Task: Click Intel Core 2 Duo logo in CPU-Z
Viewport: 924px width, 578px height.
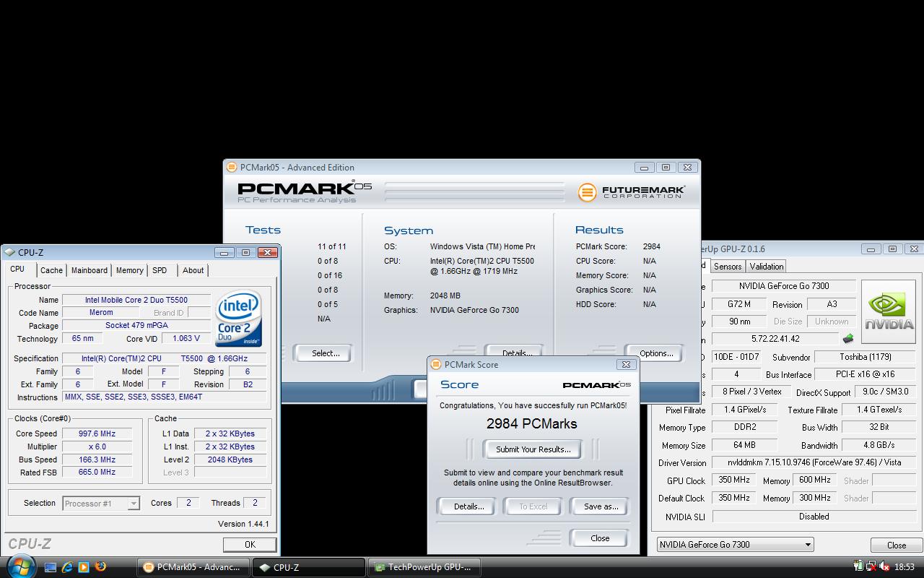Action: [x=238, y=319]
